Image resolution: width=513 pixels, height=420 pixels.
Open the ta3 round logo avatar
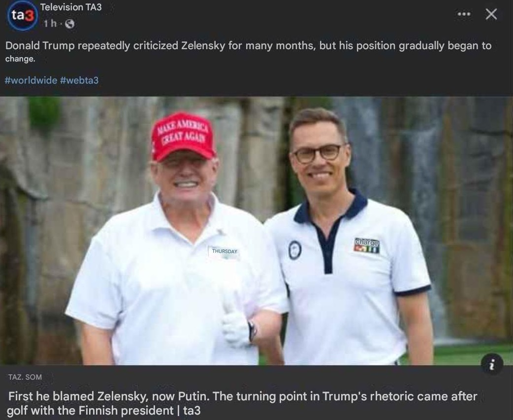[22, 15]
